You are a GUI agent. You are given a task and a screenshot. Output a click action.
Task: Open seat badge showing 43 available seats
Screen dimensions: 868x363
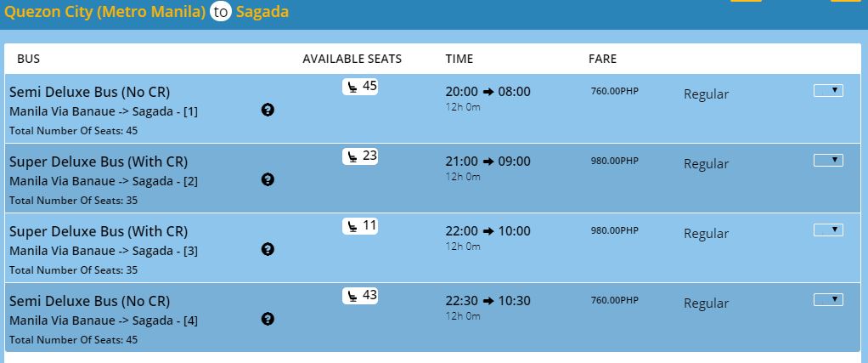point(360,296)
